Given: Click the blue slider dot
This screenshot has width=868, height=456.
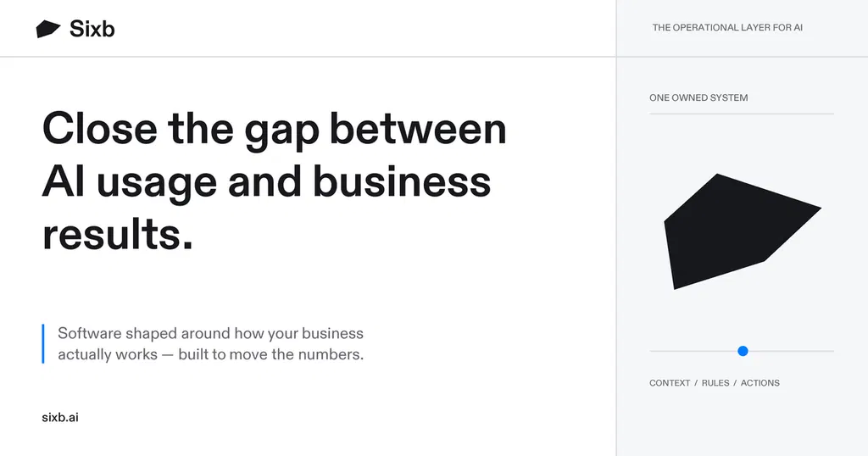Looking at the screenshot, I should [743, 351].
